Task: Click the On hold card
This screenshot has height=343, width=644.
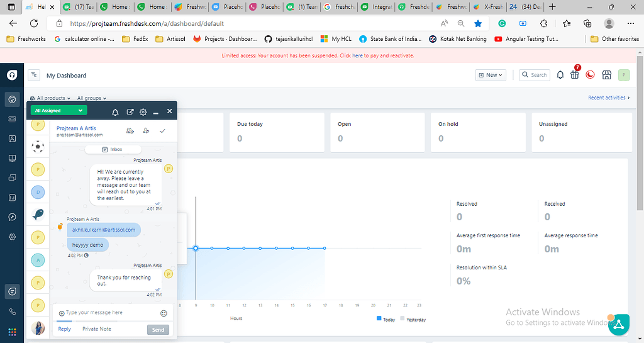Action: pos(479,132)
